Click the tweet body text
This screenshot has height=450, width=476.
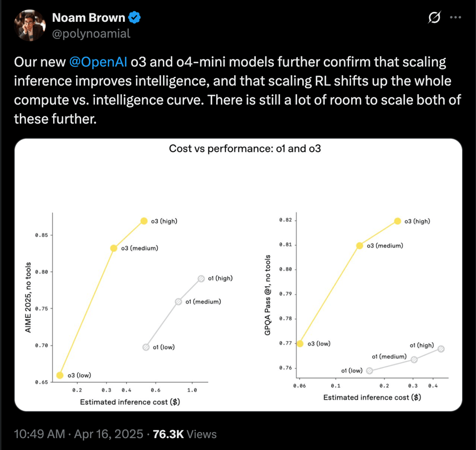pos(237,83)
